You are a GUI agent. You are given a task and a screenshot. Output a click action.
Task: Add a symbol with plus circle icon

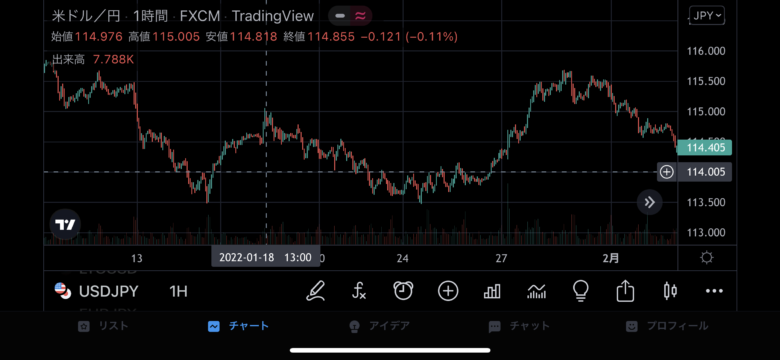pos(448,291)
